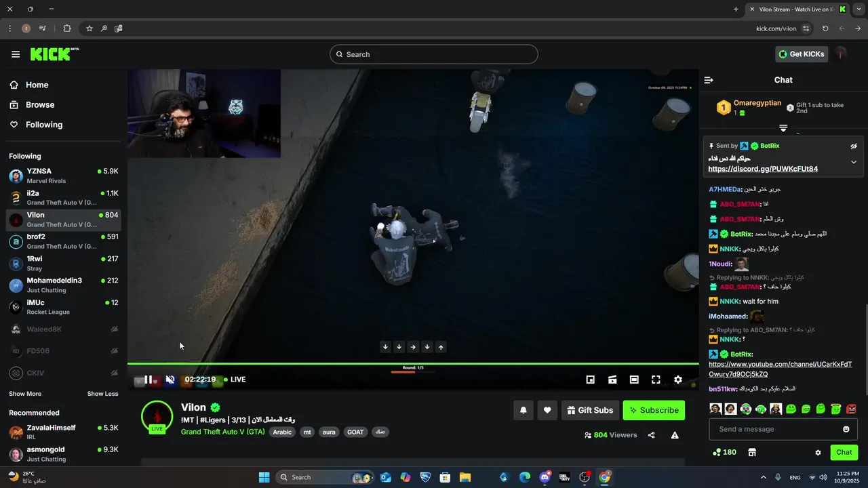
Task: Toggle theater mode in video player
Action: point(634,380)
